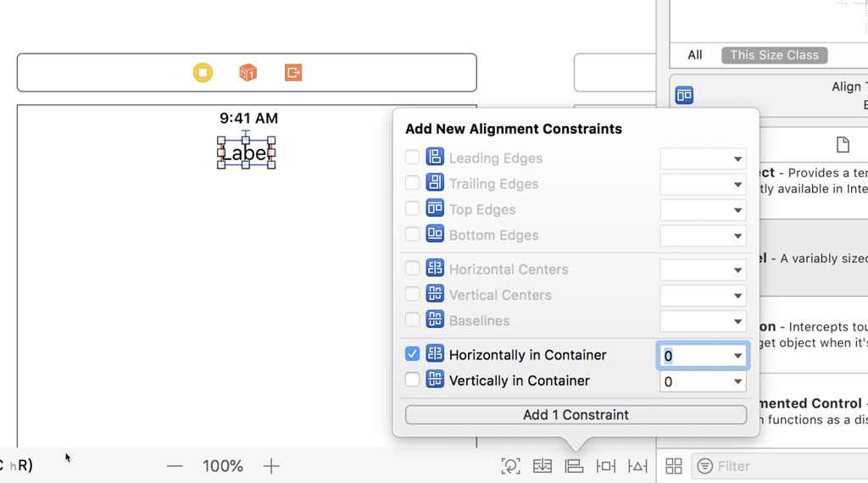This screenshot has width=868, height=483.
Task: Click the orange First Responder cube icon
Action: click(248, 73)
